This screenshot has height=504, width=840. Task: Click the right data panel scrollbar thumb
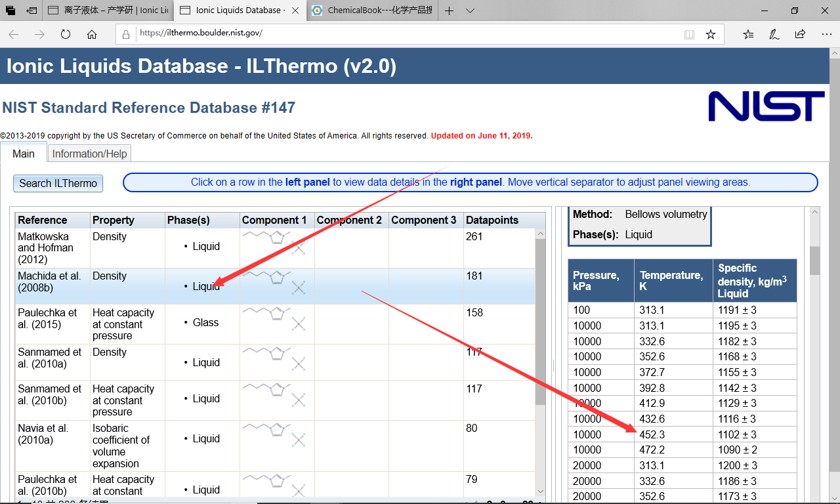(814, 261)
